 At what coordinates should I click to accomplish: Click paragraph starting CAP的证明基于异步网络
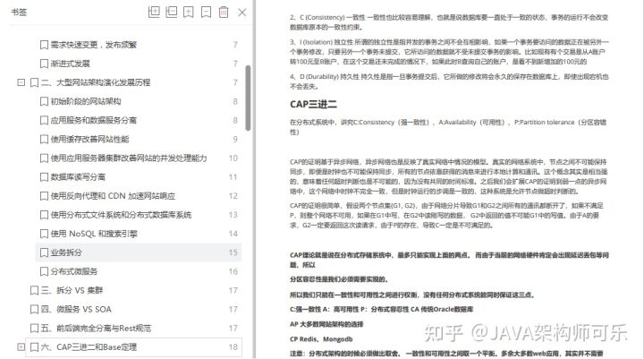pos(448,176)
